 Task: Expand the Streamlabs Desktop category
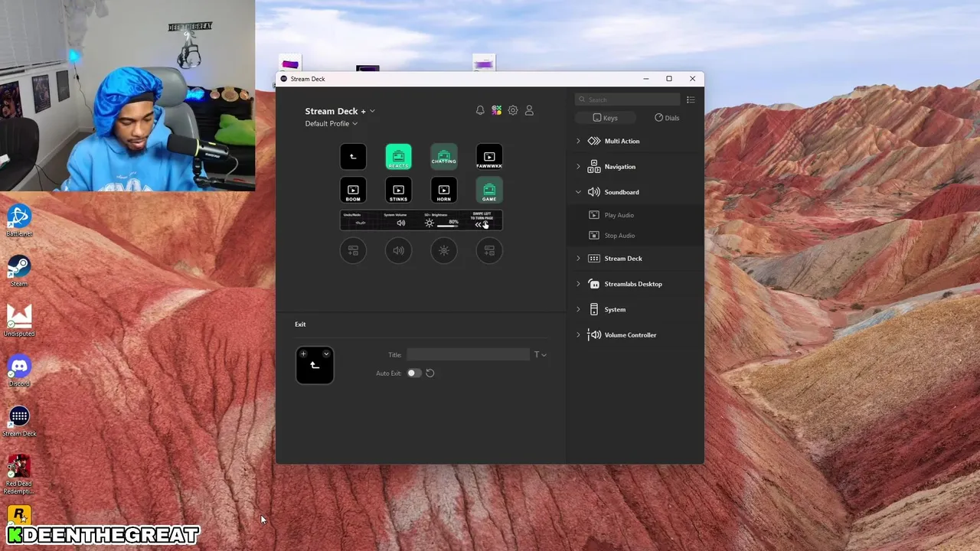pyautogui.click(x=578, y=284)
